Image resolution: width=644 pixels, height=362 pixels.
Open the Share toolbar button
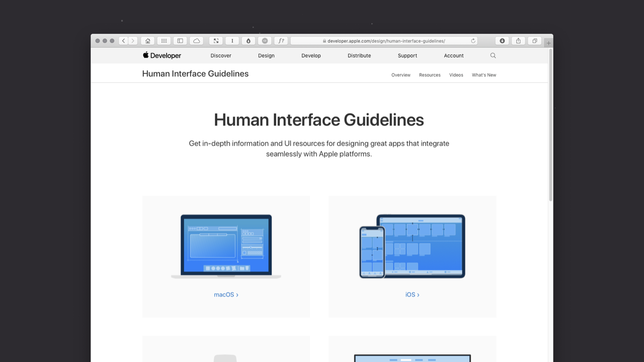click(518, 41)
